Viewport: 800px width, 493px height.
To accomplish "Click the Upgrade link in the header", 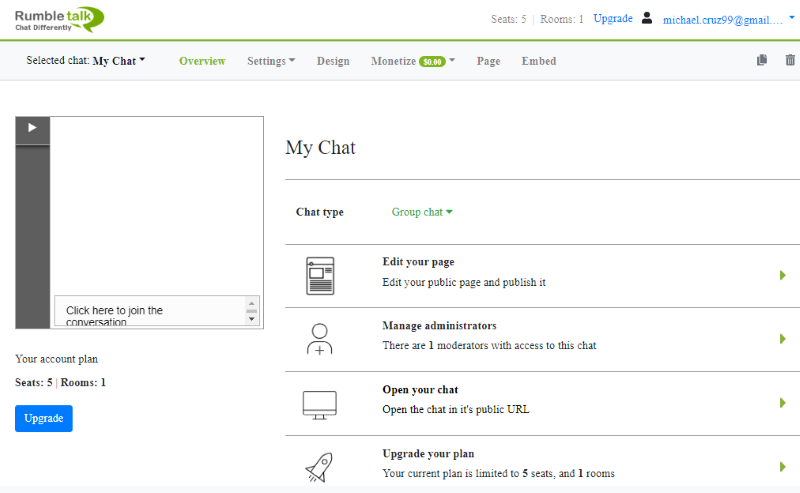I will click(x=613, y=18).
